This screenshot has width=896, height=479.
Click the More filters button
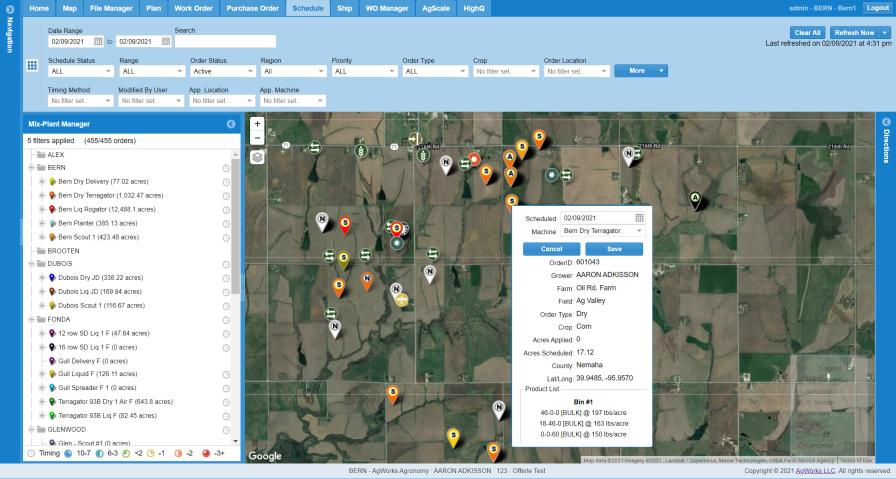[641, 71]
